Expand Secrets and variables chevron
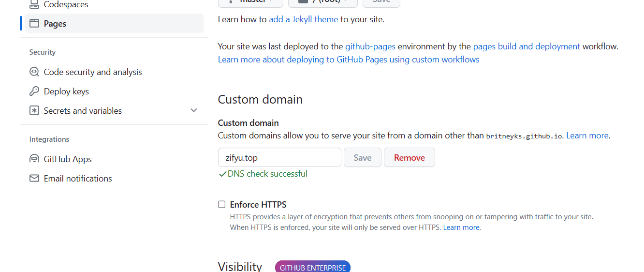This screenshot has height=272, width=644. tap(194, 111)
